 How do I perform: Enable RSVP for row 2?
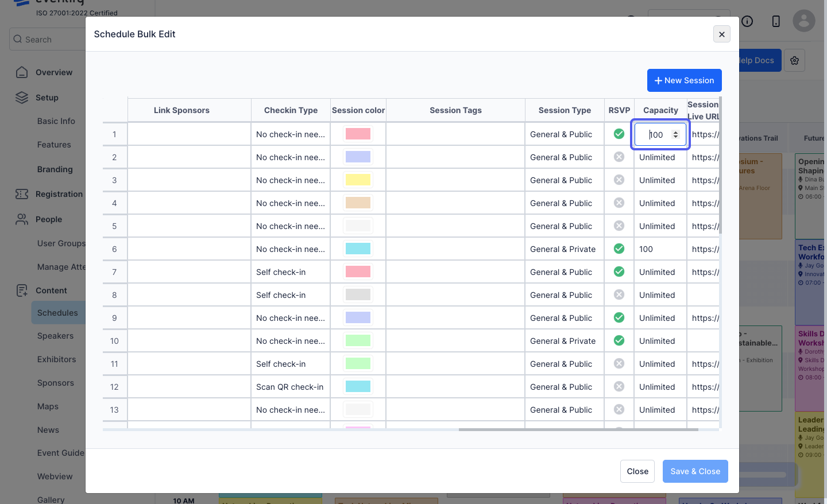[x=619, y=157]
